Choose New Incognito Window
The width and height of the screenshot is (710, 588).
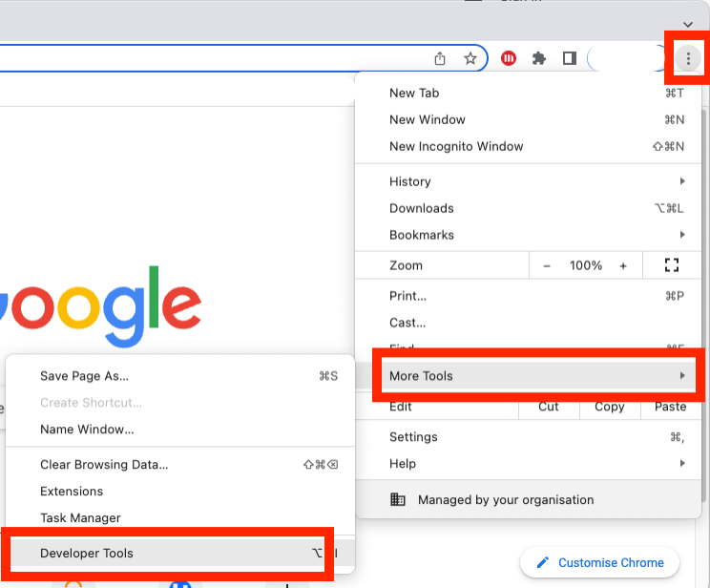(x=456, y=147)
